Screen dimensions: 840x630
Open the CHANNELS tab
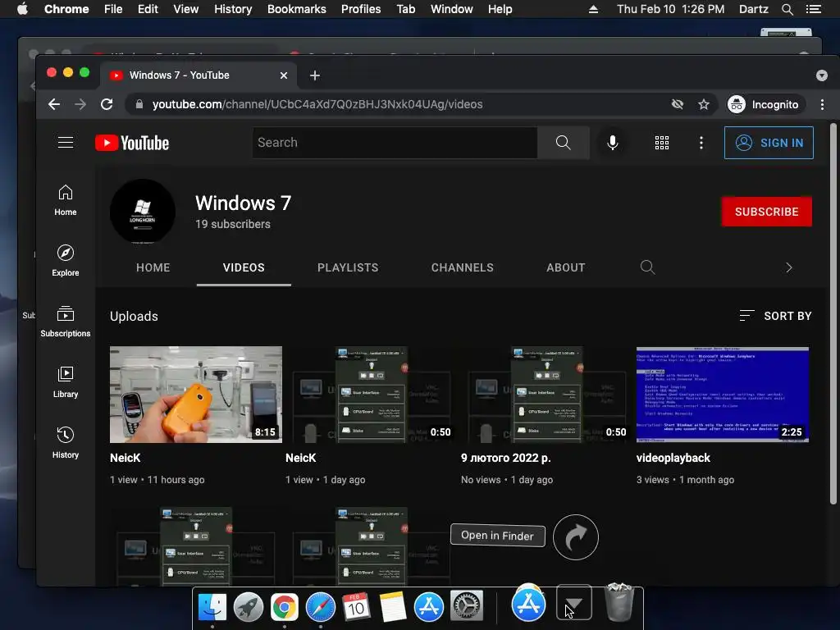pos(463,267)
